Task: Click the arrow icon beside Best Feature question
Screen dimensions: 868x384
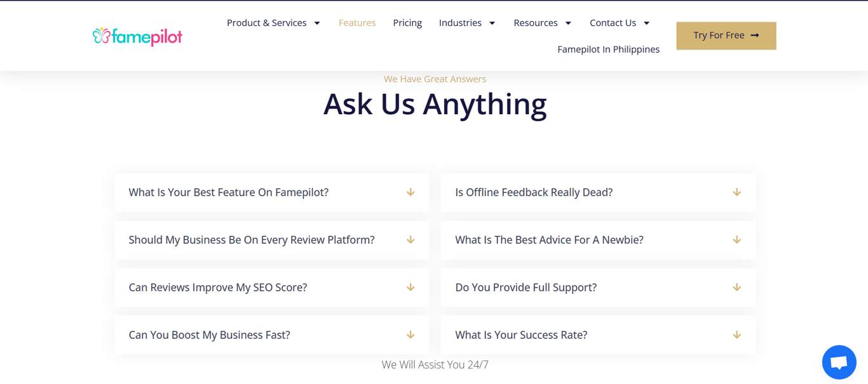Action: pos(410,192)
